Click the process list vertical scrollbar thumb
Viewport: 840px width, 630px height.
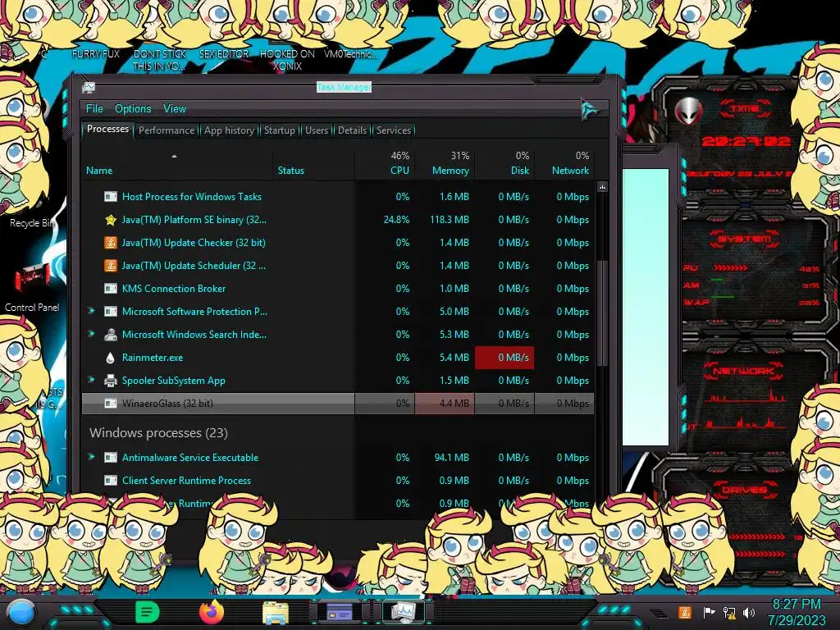tap(602, 313)
